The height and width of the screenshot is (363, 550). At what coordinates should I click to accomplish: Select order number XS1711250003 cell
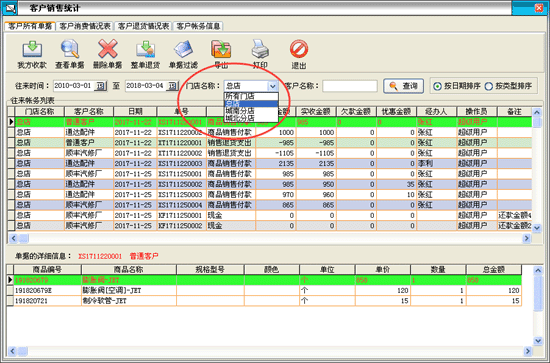181,195
